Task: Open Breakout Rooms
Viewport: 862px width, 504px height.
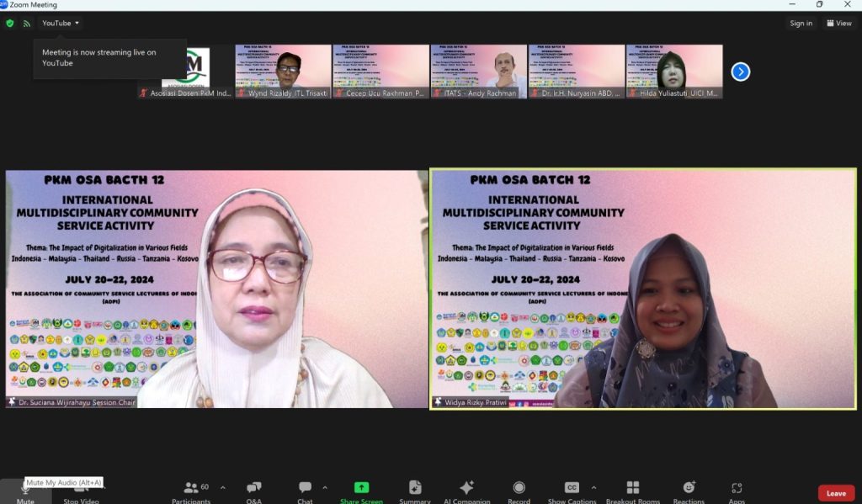Action: [x=632, y=491]
